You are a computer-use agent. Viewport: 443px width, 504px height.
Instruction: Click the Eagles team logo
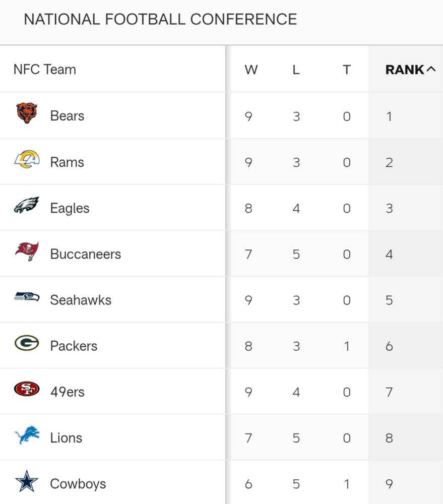point(27,205)
